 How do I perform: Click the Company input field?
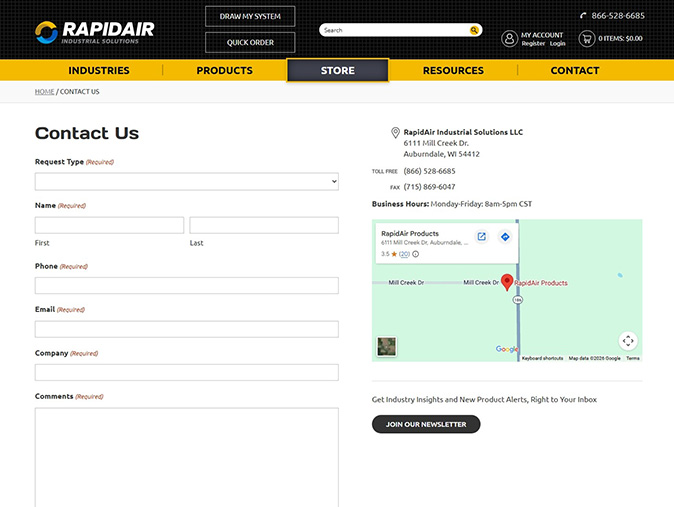pos(187,372)
